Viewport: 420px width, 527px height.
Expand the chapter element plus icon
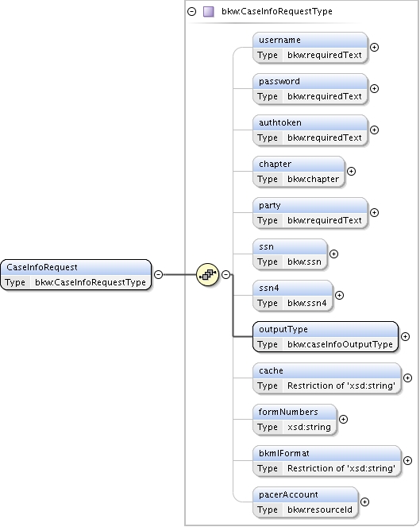click(351, 172)
